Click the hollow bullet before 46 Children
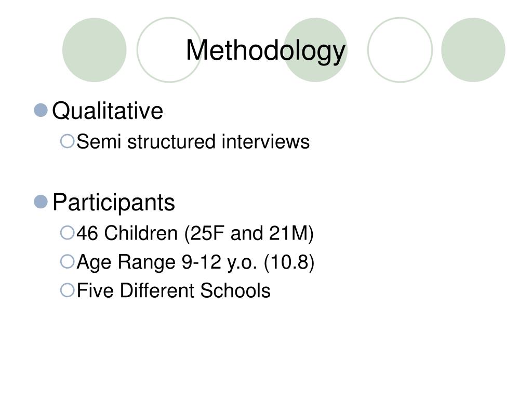Screen dimensions: 532x399 pyautogui.click(x=67, y=233)
